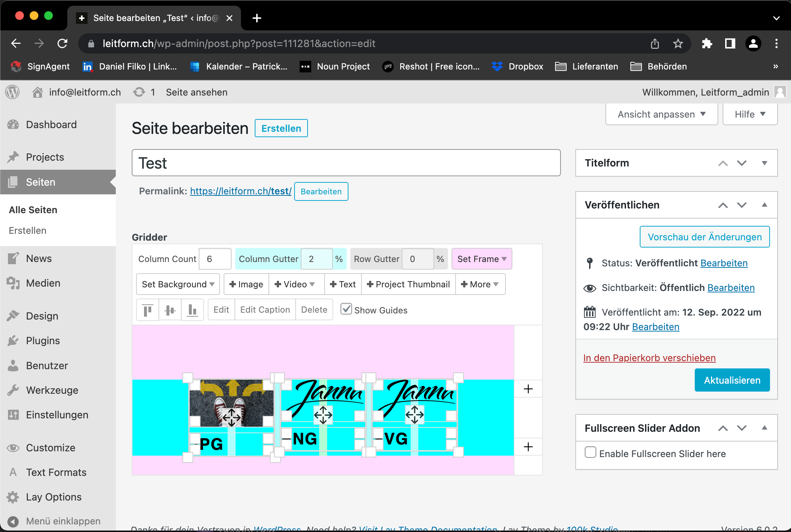Click the updates counter icon in admin bar

click(139, 92)
